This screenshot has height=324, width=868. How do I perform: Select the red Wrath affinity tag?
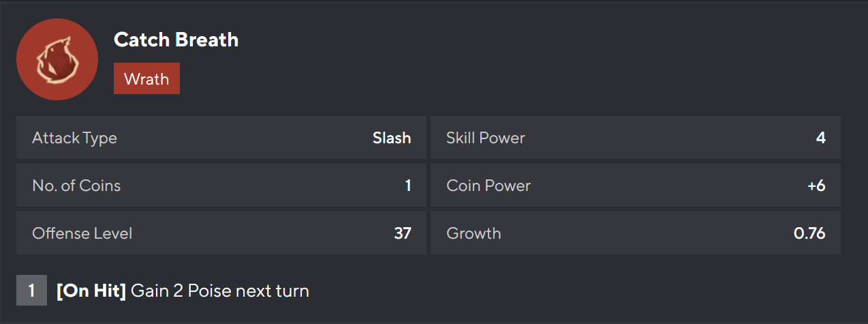[146, 78]
